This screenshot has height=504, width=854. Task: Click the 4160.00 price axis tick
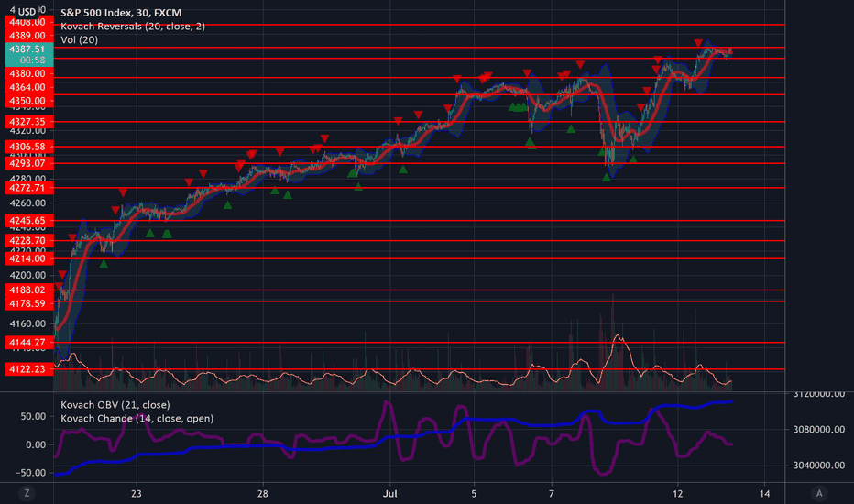coord(27,323)
